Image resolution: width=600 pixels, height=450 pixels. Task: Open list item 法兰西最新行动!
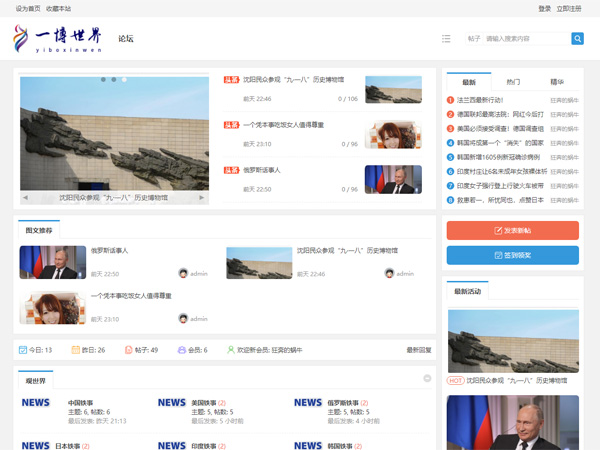coord(480,100)
